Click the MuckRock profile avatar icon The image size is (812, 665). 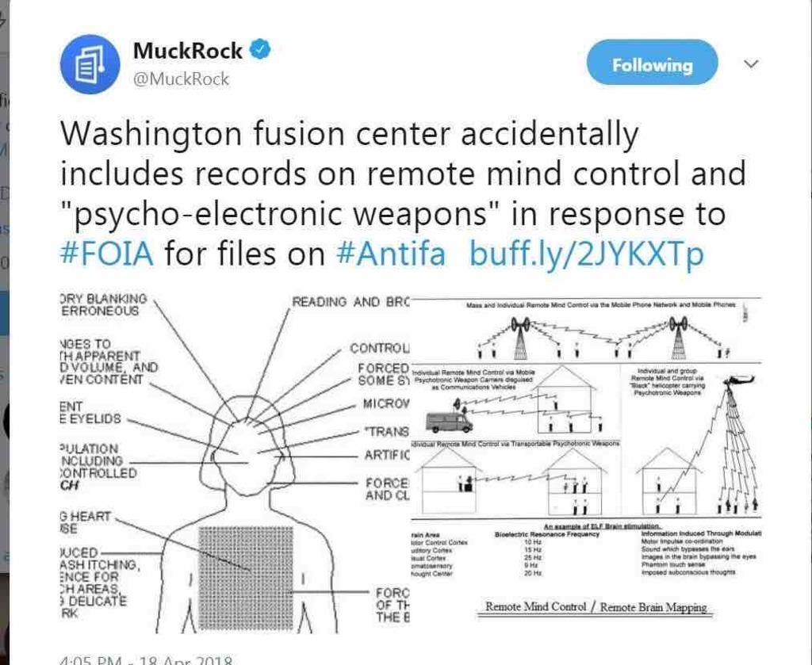pos(90,64)
